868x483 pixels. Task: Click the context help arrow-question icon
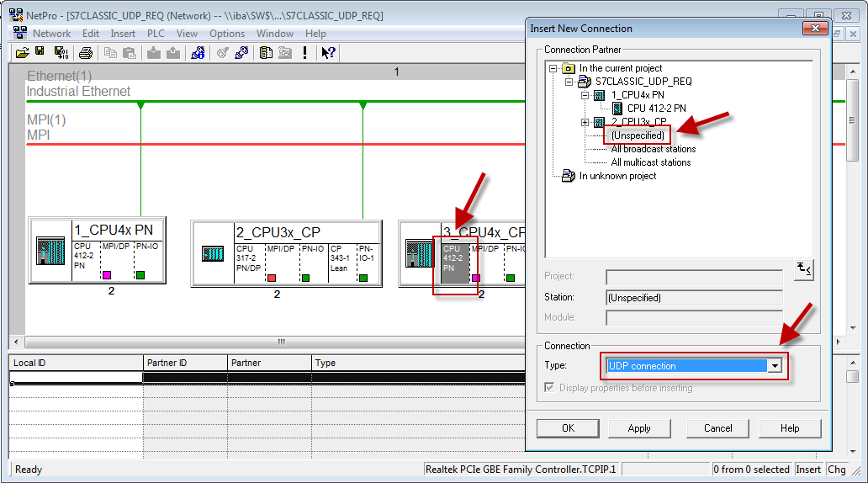click(329, 53)
